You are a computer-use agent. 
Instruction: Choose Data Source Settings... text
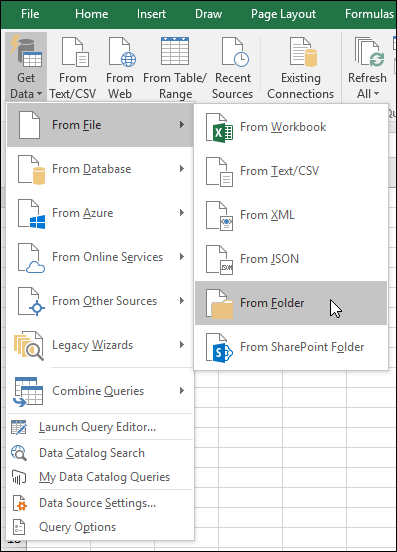(97, 503)
